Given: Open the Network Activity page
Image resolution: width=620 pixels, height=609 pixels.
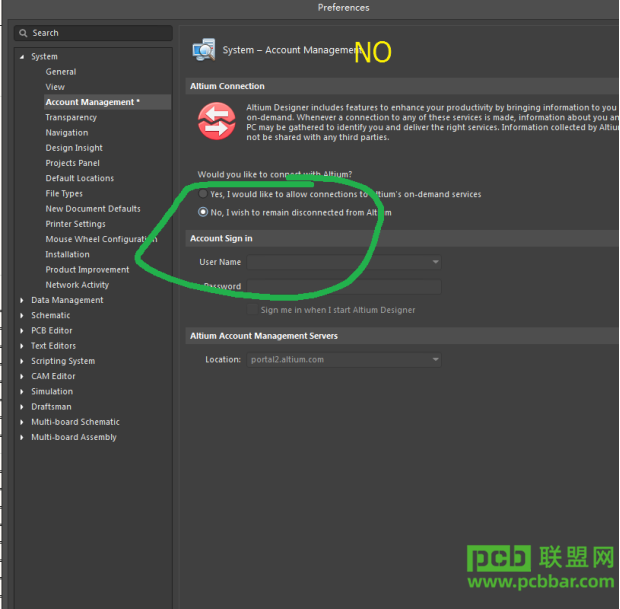Looking at the screenshot, I should click(77, 285).
